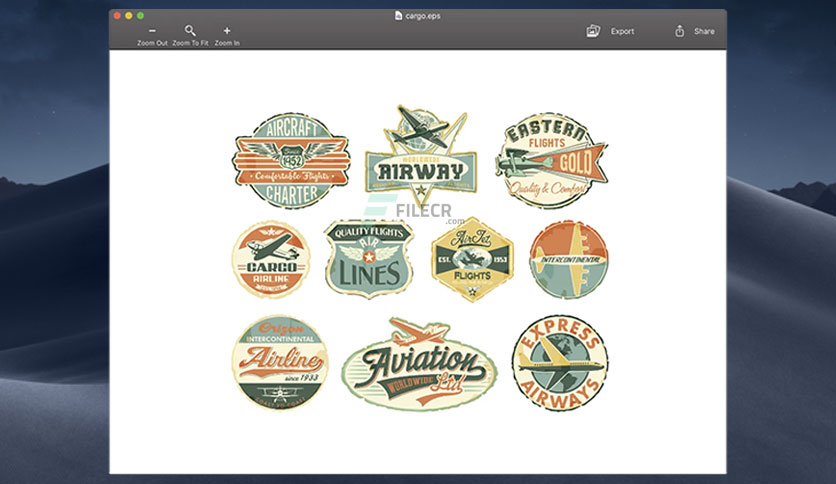Screen dimensions: 836x484
Task: Click the Export images icon
Action: (593, 31)
